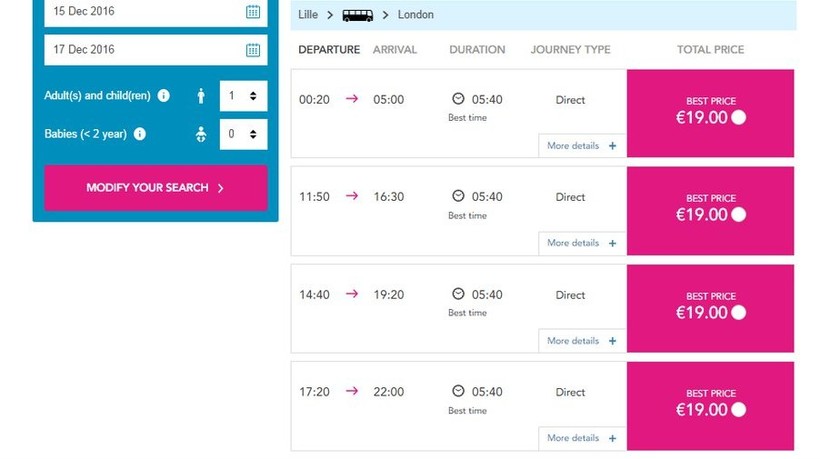Click the pink arrow on 11:50 journey
Screen dimensions: 820x459
tap(352, 196)
